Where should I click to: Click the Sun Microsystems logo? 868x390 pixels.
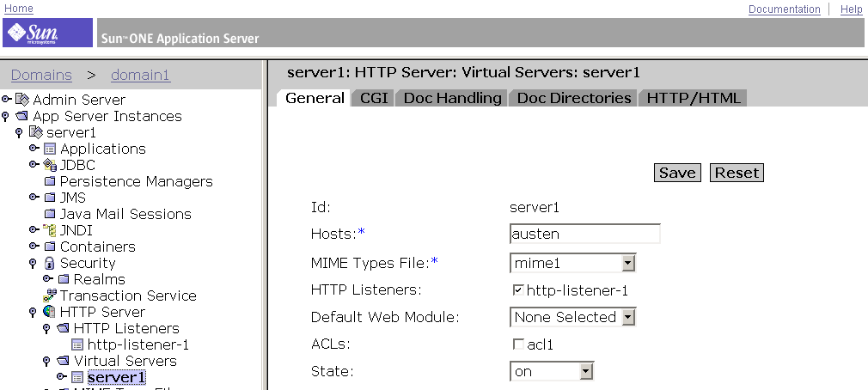point(47,34)
